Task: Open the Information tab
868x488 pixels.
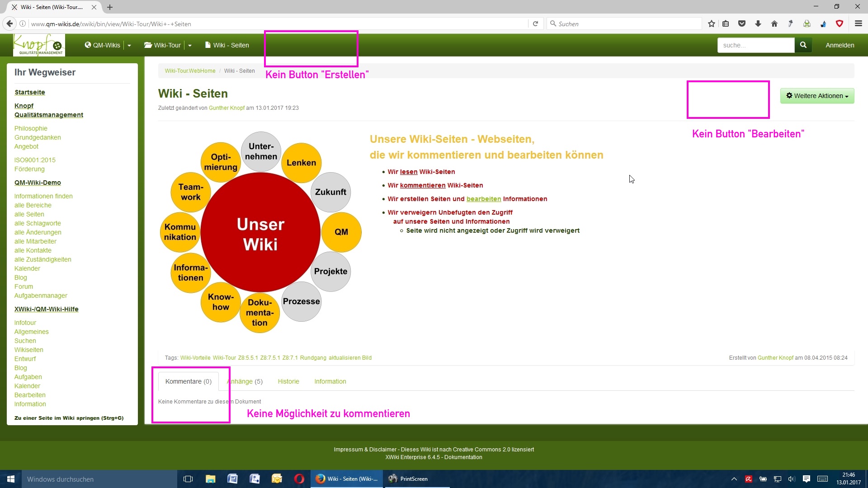Action: click(x=330, y=381)
